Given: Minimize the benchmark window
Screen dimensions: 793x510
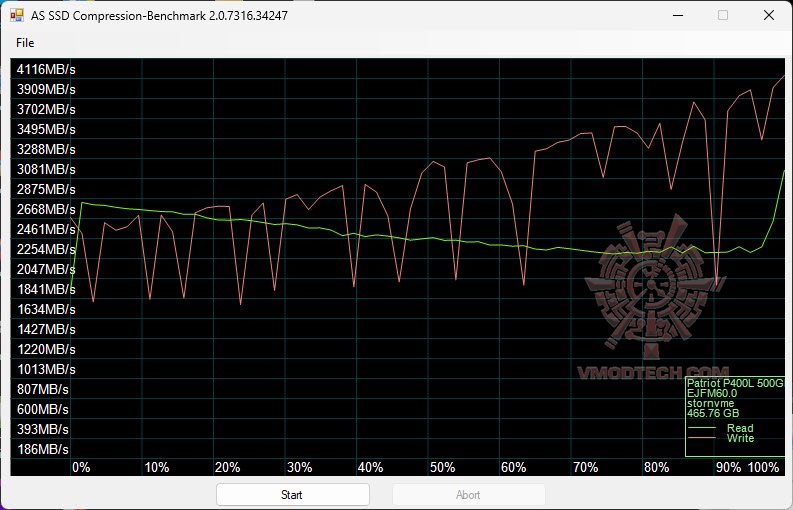Looking at the screenshot, I should click(x=678, y=15).
